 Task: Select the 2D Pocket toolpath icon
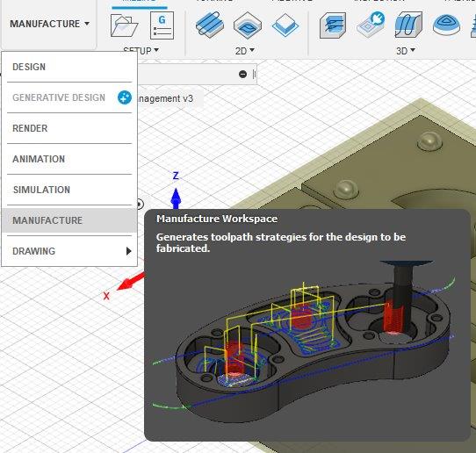coord(248,25)
